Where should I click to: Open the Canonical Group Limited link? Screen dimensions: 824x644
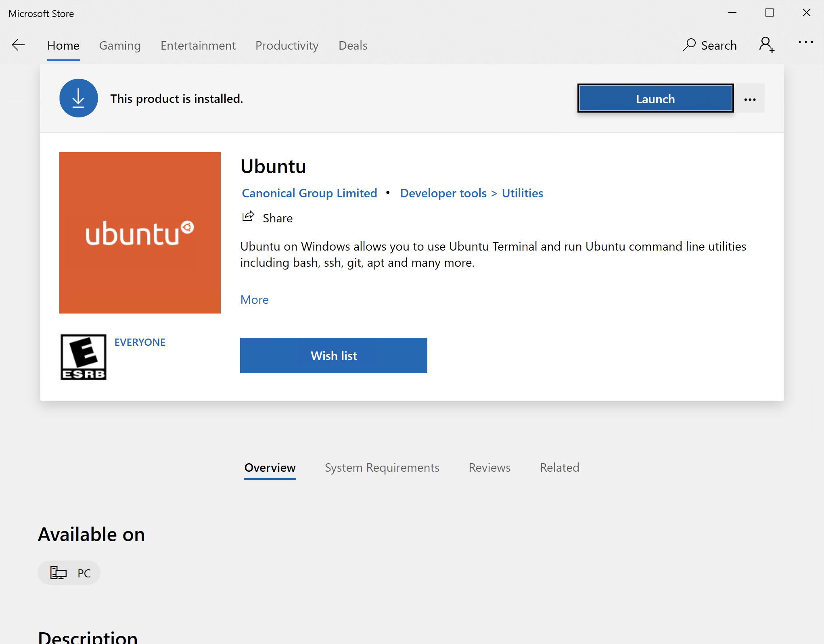pos(309,192)
